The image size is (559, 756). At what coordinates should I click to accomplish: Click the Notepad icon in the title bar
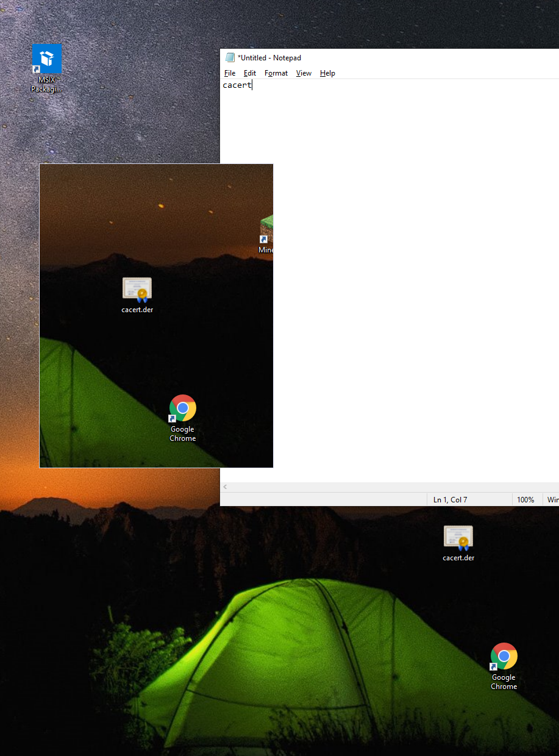tap(230, 58)
